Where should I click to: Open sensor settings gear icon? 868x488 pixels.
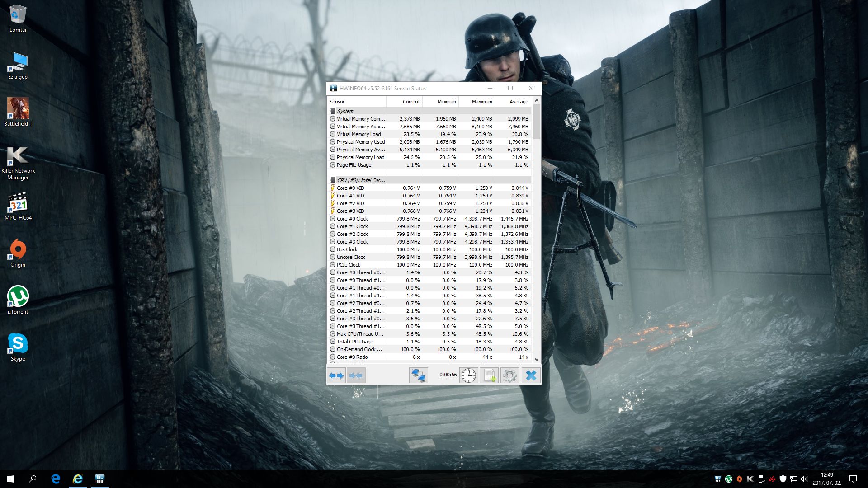(x=509, y=375)
